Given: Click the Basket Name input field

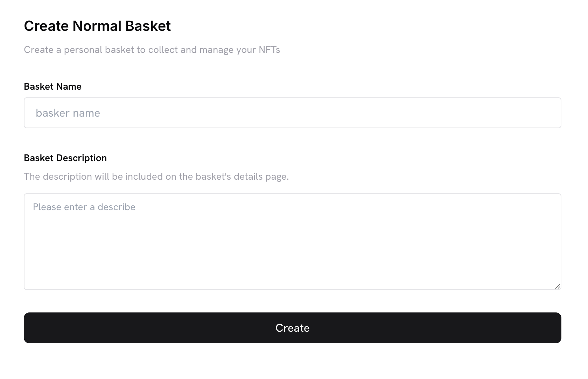Looking at the screenshot, I should pos(292,113).
